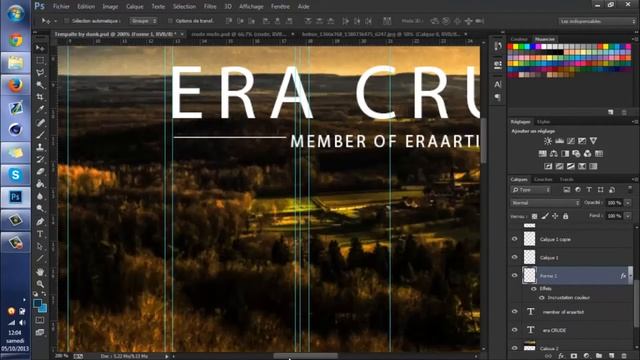Select the Brush tool
The width and height of the screenshot is (640, 360).
tap(40, 135)
